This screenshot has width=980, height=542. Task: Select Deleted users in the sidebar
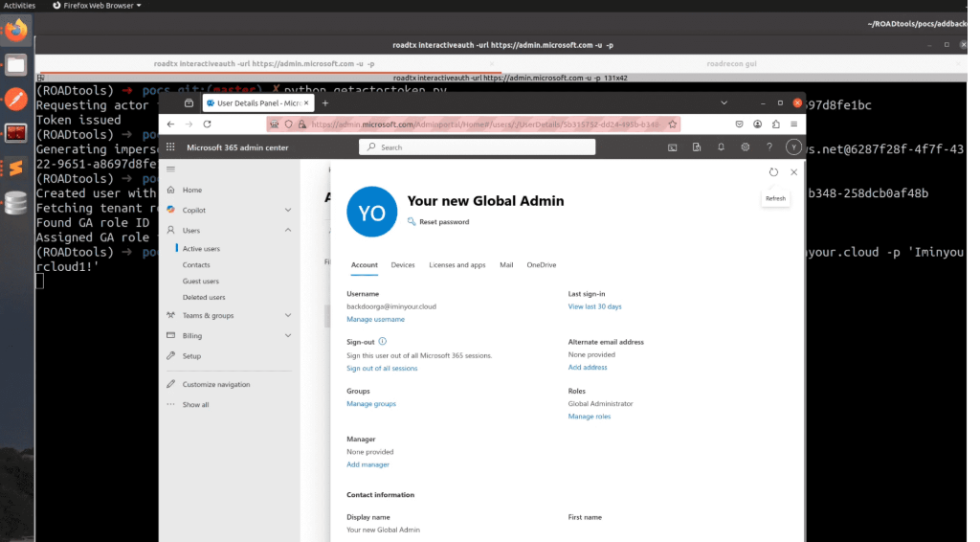click(x=204, y=298)
